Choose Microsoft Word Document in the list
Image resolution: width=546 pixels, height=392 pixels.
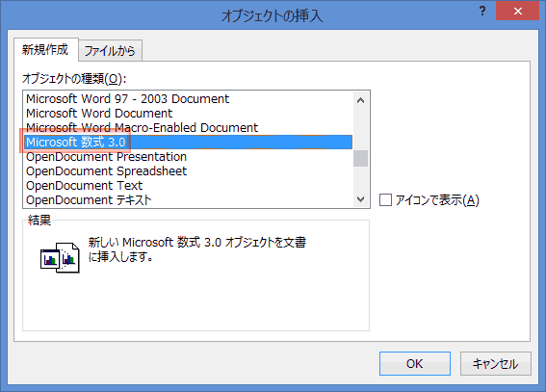(x=188, y=113)
